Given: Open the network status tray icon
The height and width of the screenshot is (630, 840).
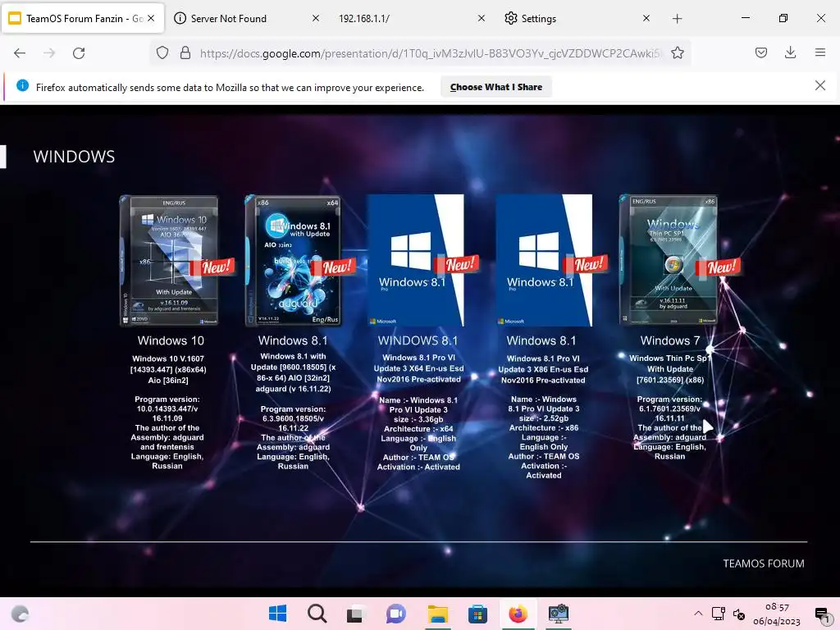Looking at the screenshot, I should tap(719, 614).
